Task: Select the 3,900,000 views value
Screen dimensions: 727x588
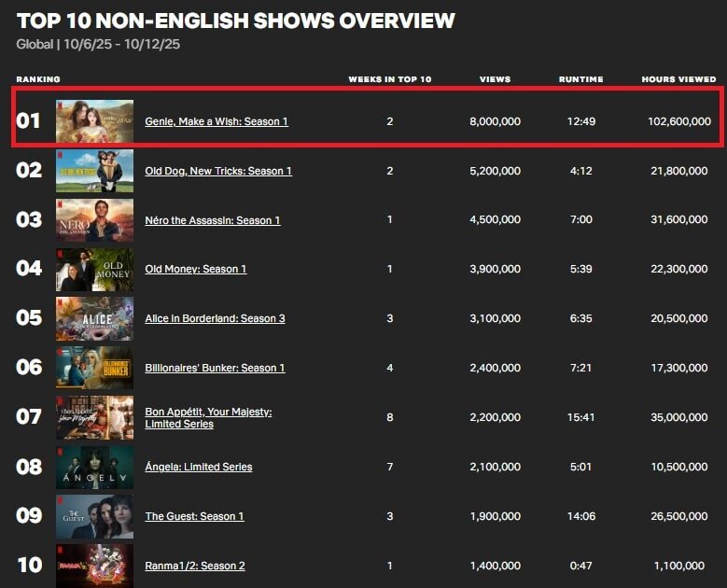Action: (x=496, y=269)
